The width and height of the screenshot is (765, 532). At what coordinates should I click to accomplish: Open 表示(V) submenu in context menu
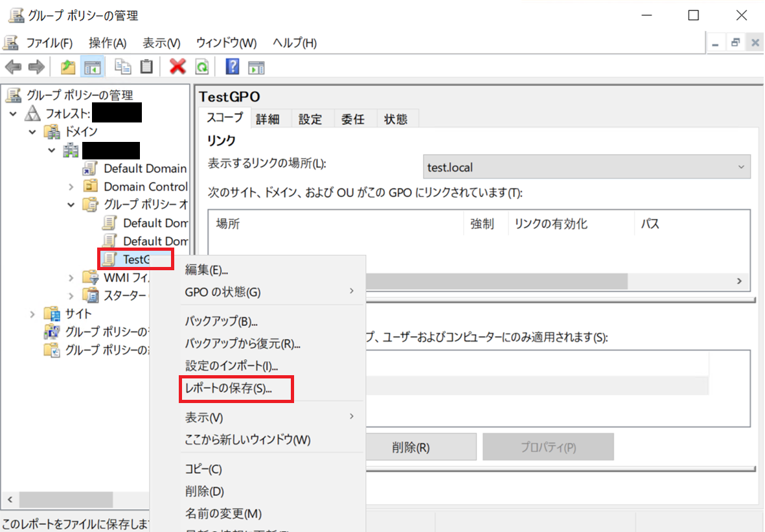[x=273, y=417]
